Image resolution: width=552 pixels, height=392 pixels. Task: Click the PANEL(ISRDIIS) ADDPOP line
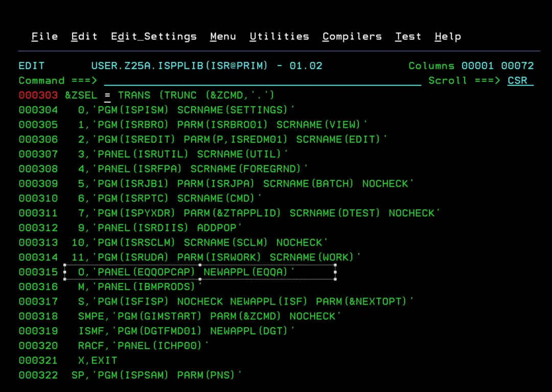click(159, 228)
